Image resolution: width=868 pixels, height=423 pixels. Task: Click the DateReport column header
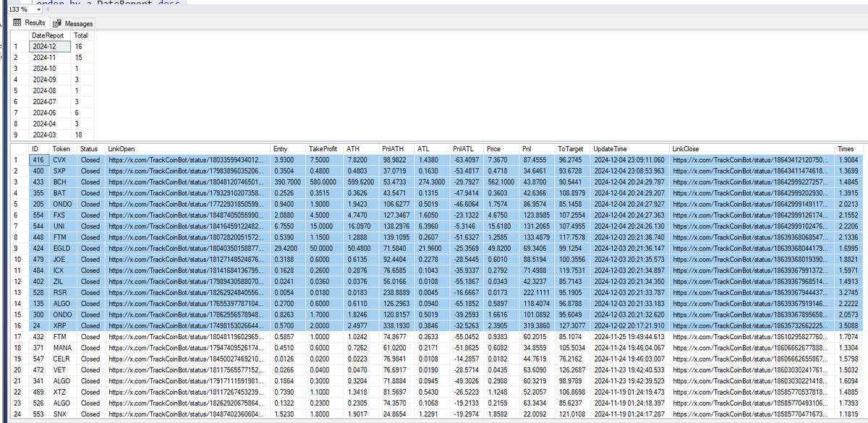[x=49, y=35]
